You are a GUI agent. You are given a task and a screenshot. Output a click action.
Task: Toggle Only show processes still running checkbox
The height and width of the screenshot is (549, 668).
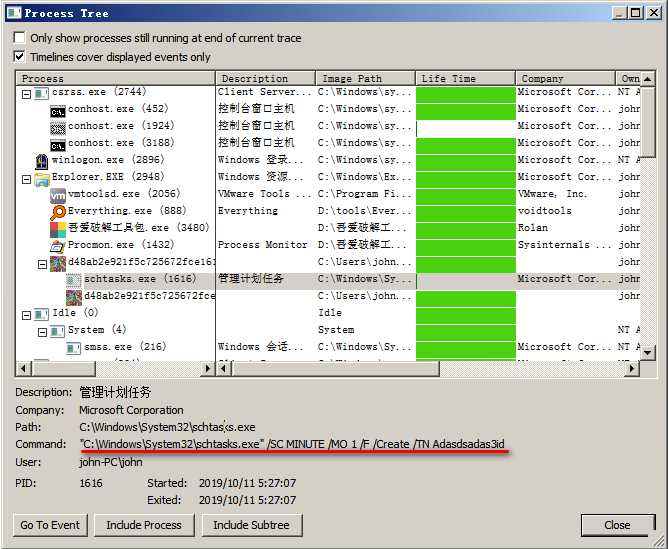(19, 37)
